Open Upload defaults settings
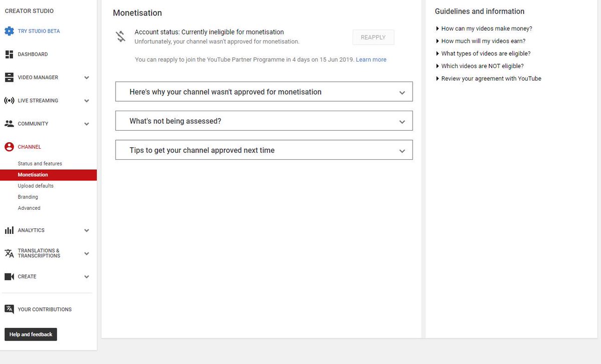The image size is (601, 364). point(36,186)
